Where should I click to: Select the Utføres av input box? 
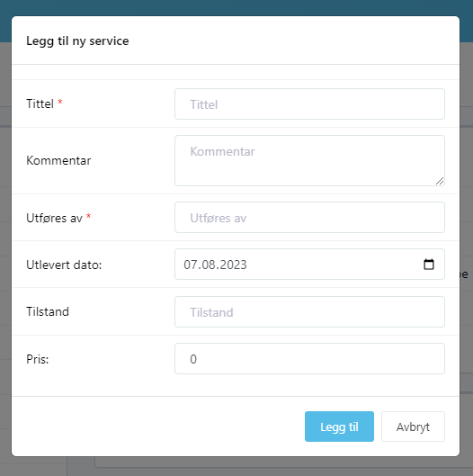(x=309, y=218)
